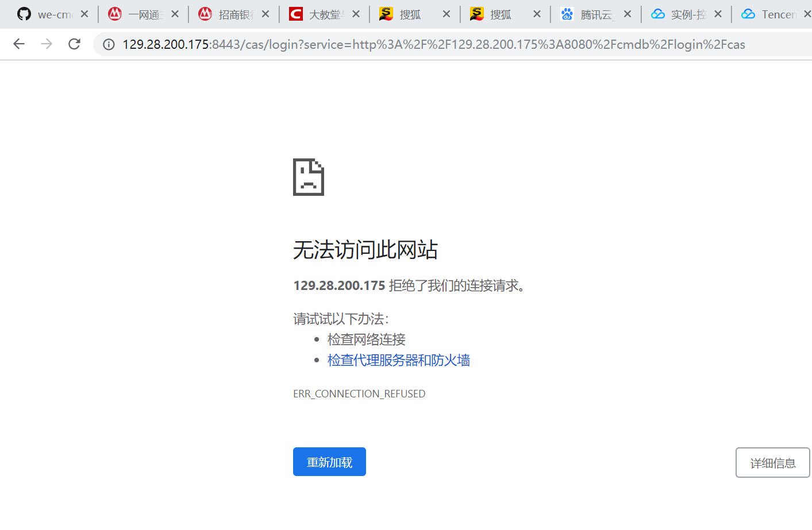This screenshot has height=530, width=812.
Task: Click the back navigation arrow
Action: [18, 44]
